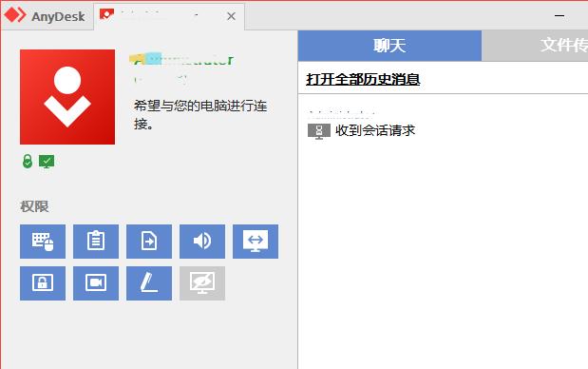This screenshot has width=588, height=369.
Task: Toggle audio sound permission
Action: click(202, 242)
